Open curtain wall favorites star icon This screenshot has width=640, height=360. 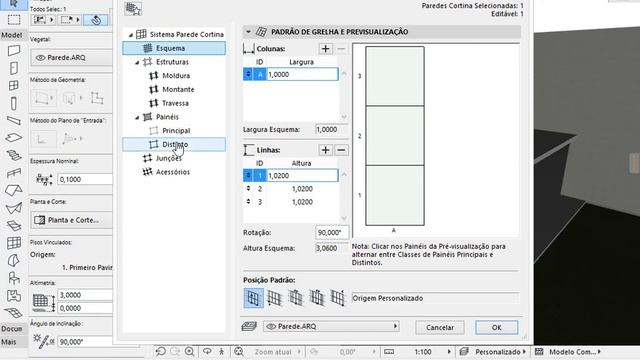[x=133, y=9]
